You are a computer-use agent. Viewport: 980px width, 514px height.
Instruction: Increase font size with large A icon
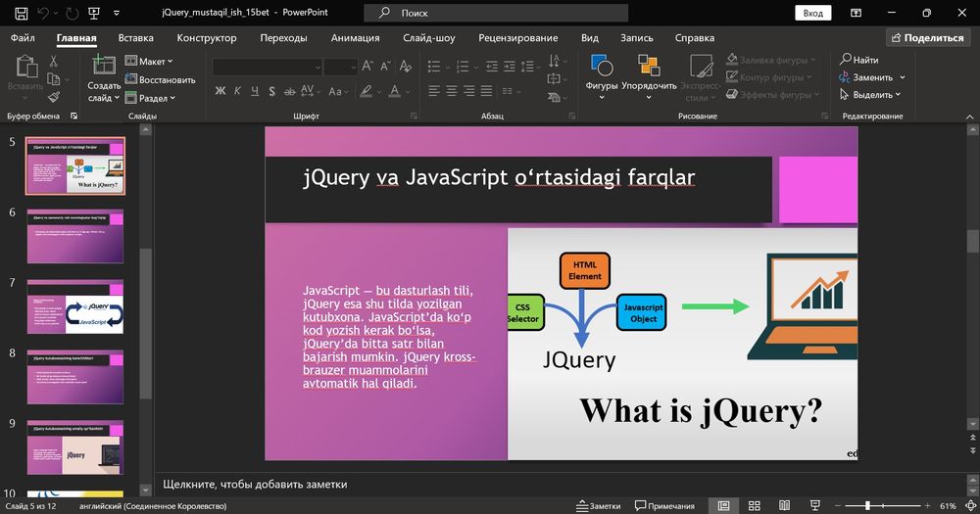click(367, 66)
